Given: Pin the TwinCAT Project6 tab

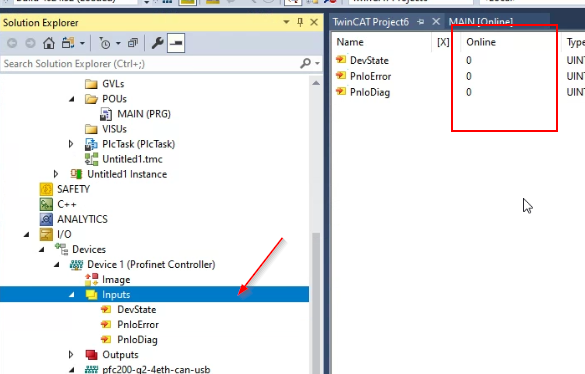Looking at the screenshot, I should coord(421,22).
